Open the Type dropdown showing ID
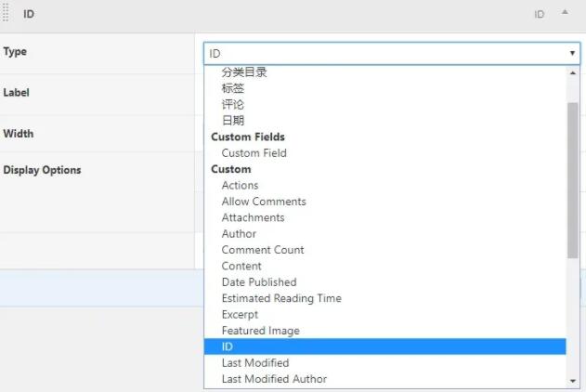The image size is (586, 392). [392, 54]
